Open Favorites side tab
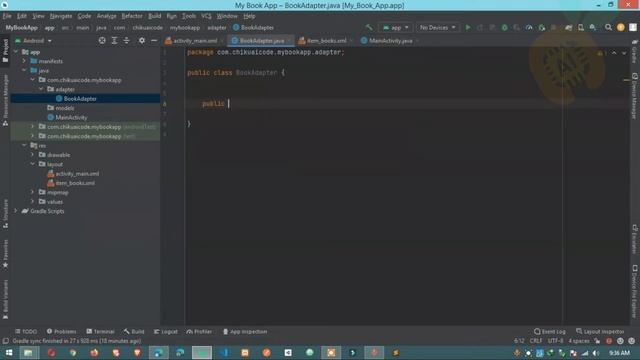This screenshot has width=640, height=360. point(5,253)
